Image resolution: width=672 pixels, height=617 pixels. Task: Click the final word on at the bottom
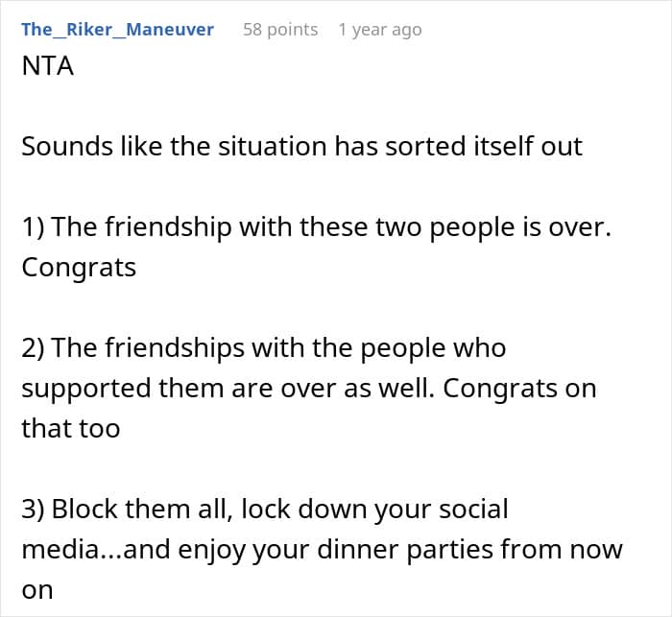tap(37, 591)
